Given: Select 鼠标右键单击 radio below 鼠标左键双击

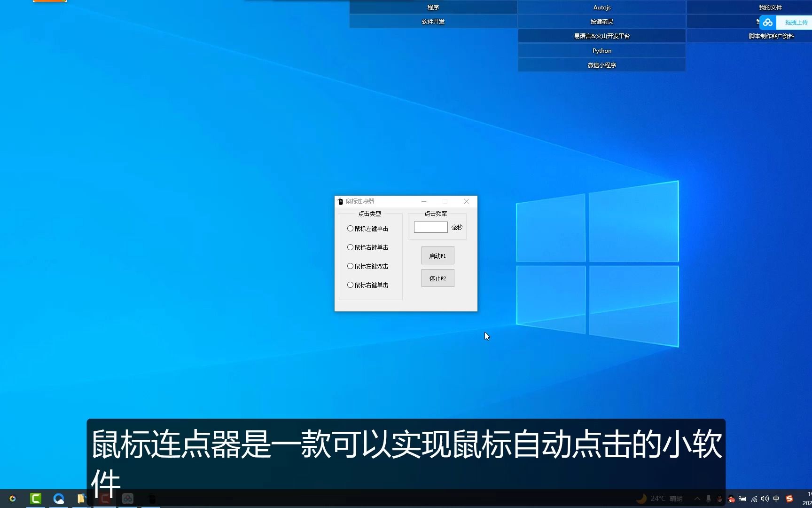Looking at the screenshot, I should 367,285.
